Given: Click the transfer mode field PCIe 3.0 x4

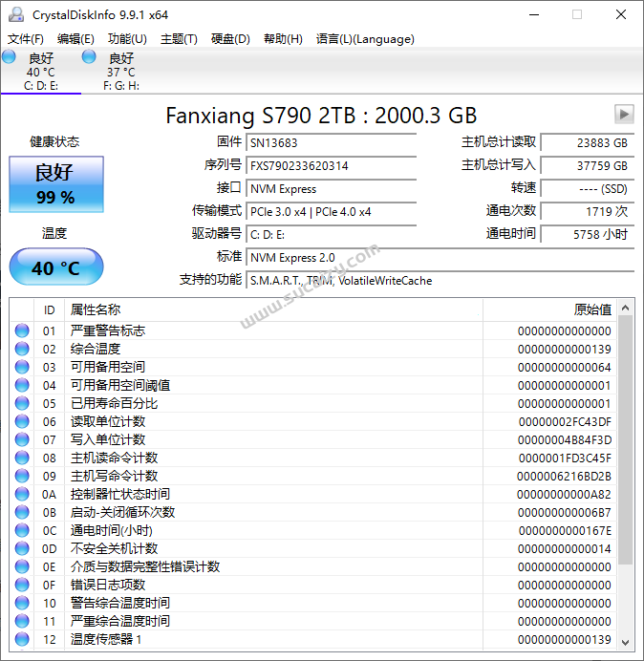Looking at the screenshot, I should coord(331,211).
